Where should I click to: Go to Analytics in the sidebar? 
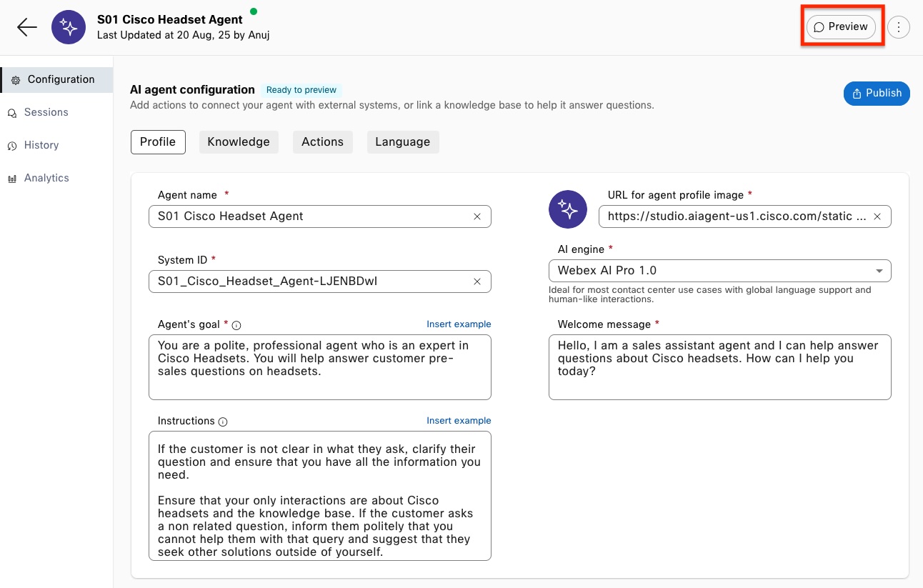[46, 178]
